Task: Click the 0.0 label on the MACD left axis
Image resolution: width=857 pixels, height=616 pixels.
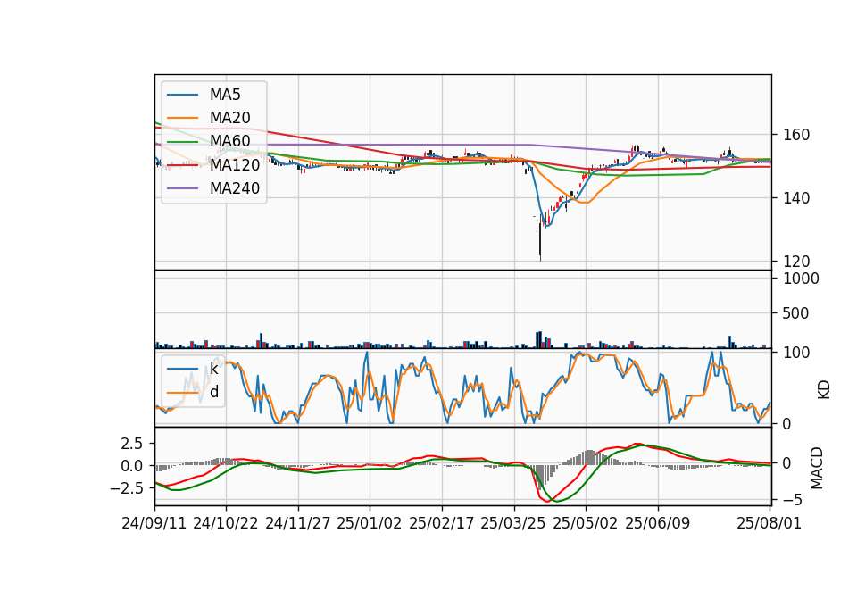Action: point(132,466)
